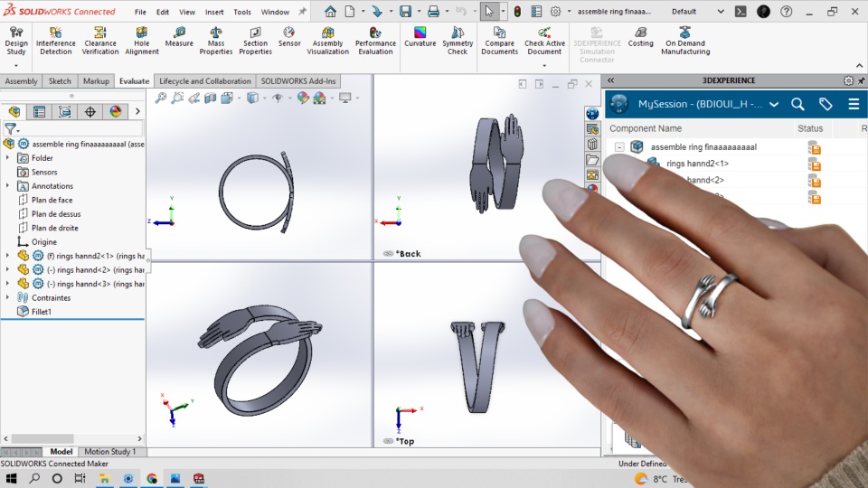Open the Insert menu
868x488 pixels.
pos(214,12)
